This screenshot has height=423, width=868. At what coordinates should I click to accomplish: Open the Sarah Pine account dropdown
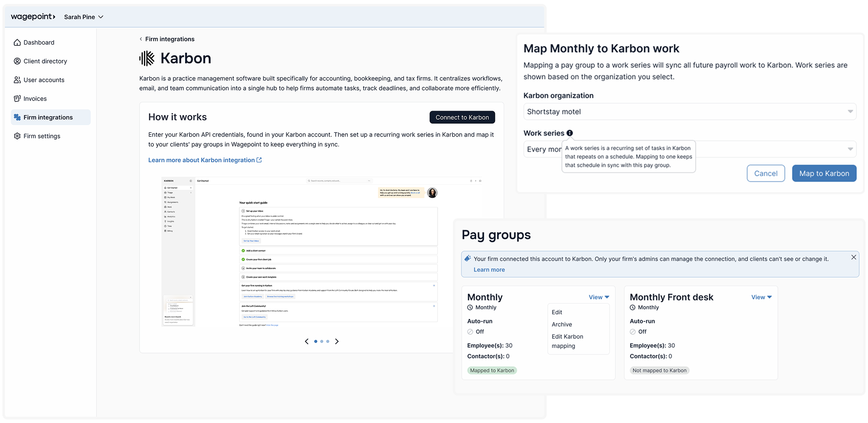tap(84, 17)
